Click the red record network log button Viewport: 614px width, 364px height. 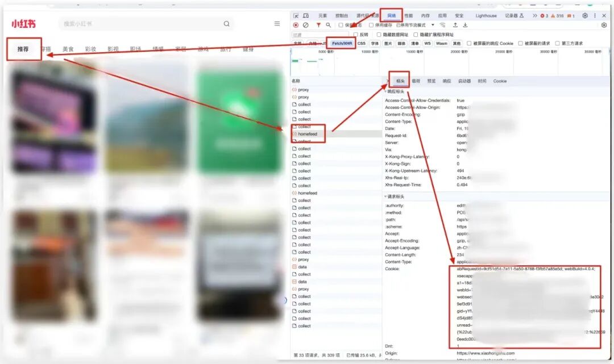click(x=296, y=25)
